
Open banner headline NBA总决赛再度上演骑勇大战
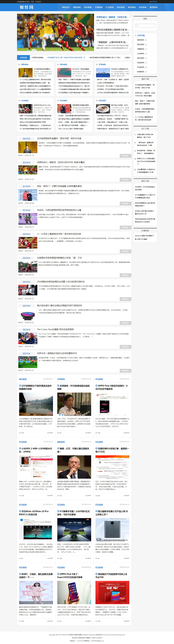click(x=113, y=30)
